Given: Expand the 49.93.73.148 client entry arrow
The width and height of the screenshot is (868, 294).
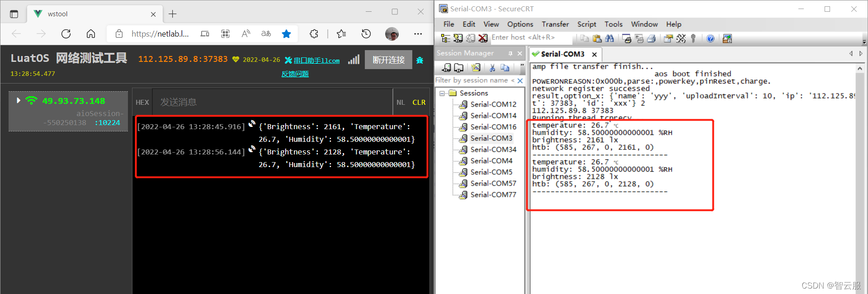Looking at the screenshot, I should coord(19,100).
